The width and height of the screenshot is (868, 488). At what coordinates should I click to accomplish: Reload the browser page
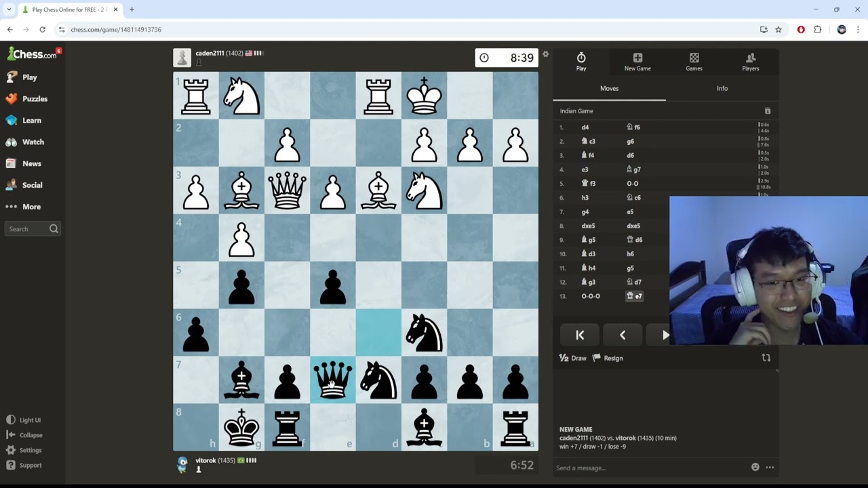tap(42, 29)
